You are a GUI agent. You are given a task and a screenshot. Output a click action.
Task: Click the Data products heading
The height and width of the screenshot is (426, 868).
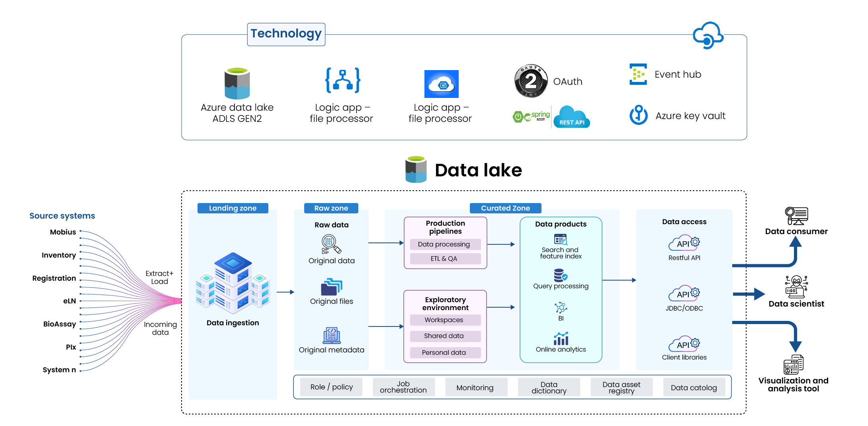point(561,224)
